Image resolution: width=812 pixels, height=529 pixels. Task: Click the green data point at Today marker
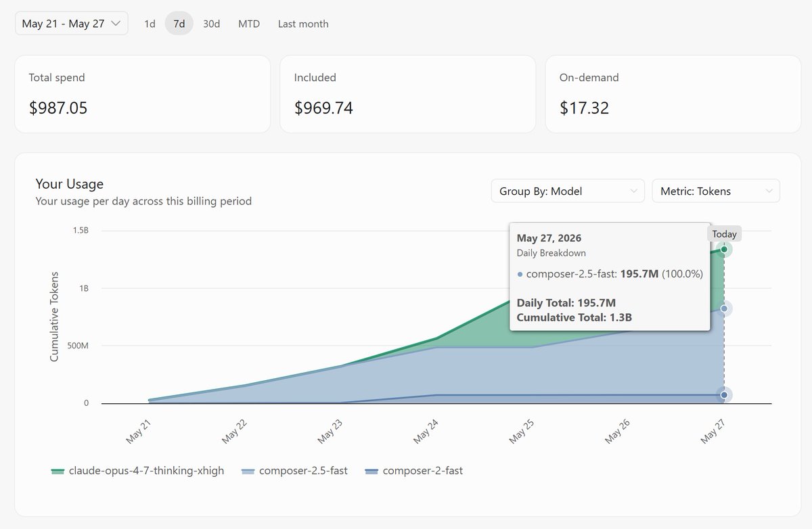tap(724, 250)
